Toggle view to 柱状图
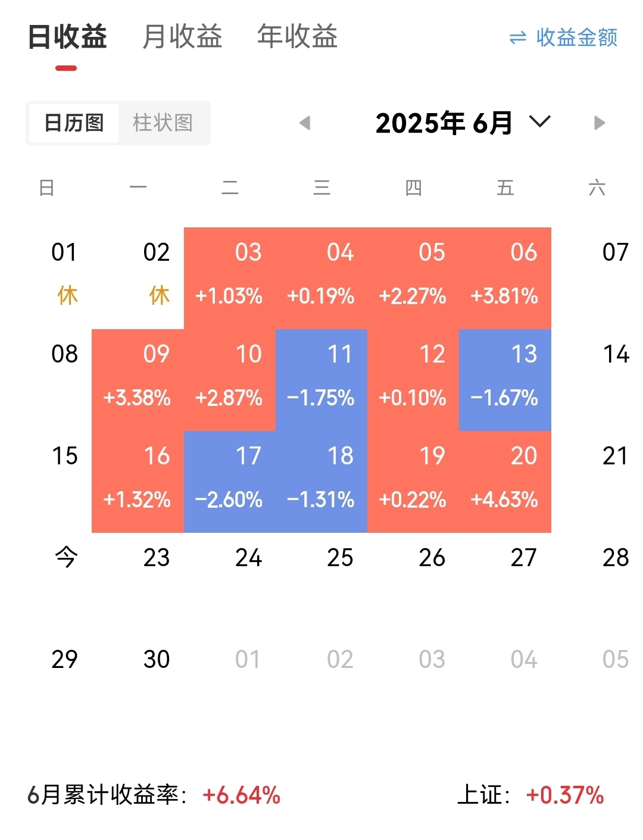Screen dimensions: 643x840 coord(163,123)
